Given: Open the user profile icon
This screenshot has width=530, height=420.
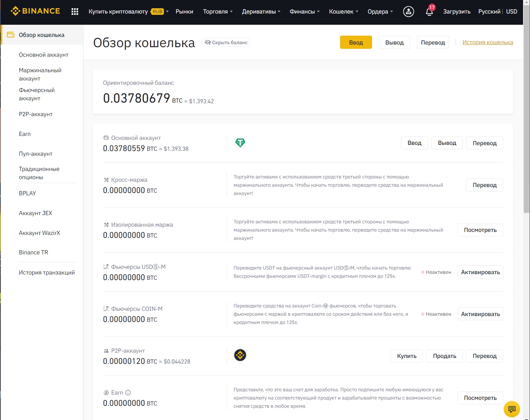Looking at the screenshot, I should [408, 12].
